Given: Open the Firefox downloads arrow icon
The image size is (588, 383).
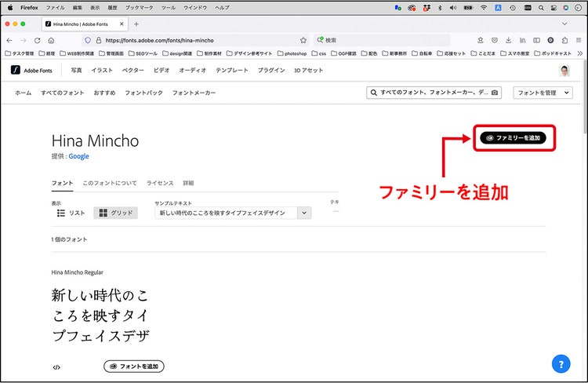Looking at the screenshot, I should 509,40.
